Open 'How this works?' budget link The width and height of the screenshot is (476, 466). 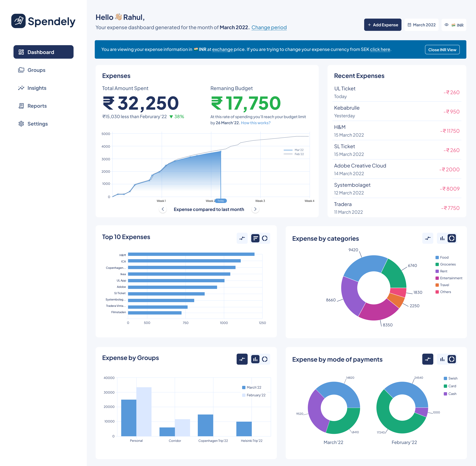click(255, 123)
